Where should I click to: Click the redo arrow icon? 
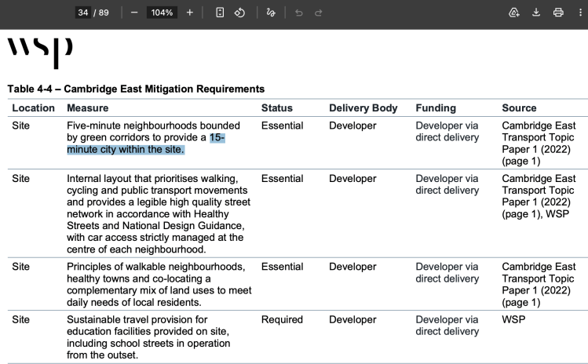[319, 13]
